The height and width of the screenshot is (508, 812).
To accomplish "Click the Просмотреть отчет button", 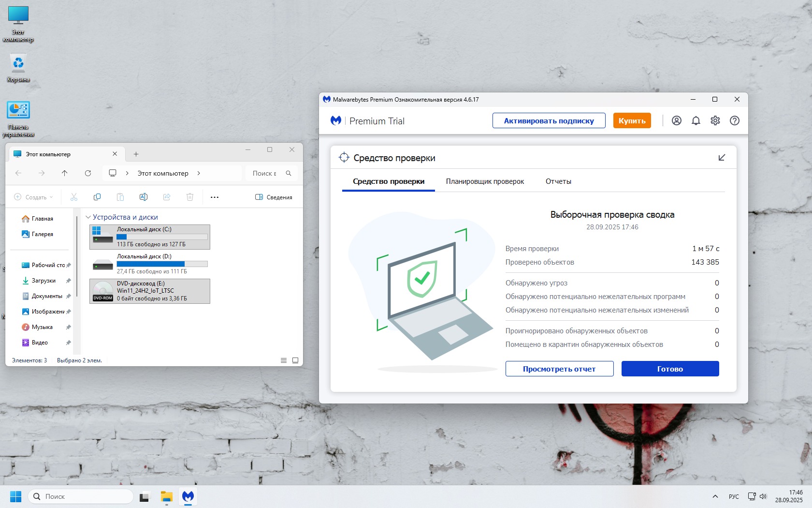I will 559,369.
